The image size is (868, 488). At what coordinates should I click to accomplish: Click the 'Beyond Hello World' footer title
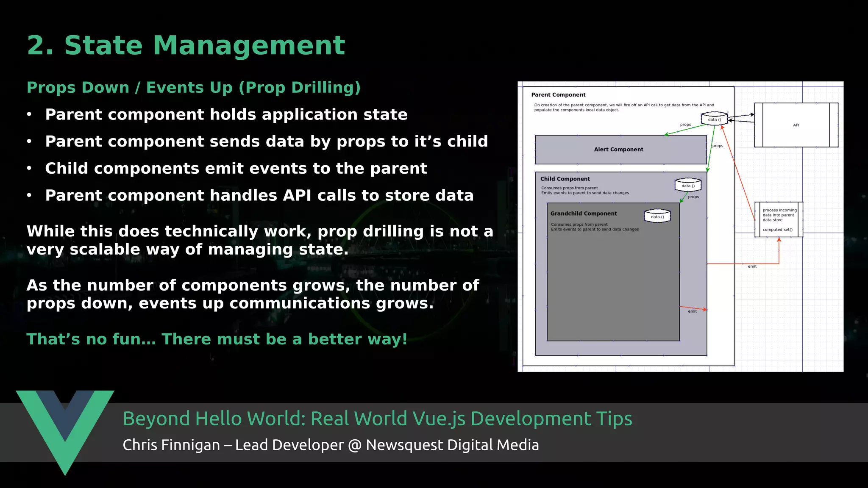377,419
